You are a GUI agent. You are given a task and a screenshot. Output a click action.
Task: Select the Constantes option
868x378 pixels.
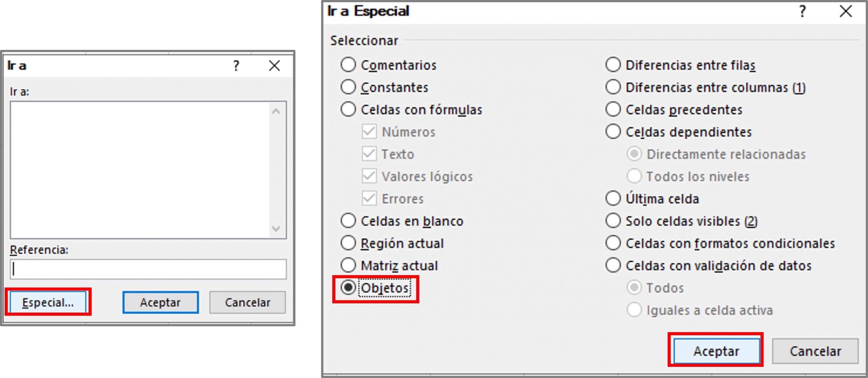click(348, 87)
